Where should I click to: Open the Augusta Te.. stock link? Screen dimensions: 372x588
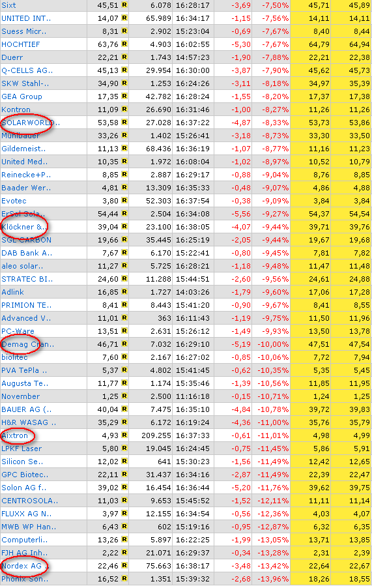click(x=25, y=383)
